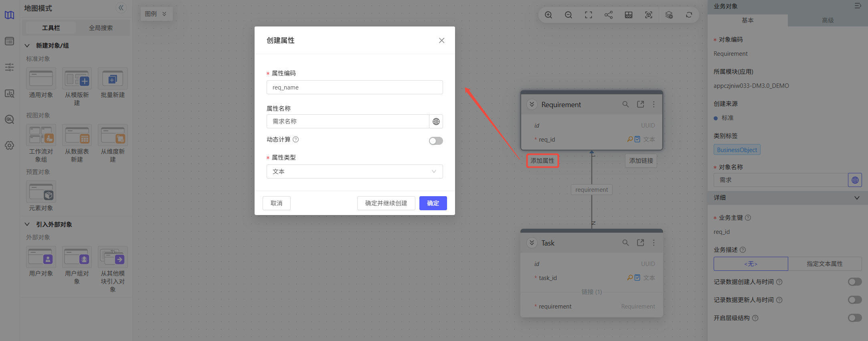Viewport: 868px width, 341px height.
Task: Click the 添加链接 button
Action: coord(641,161)
